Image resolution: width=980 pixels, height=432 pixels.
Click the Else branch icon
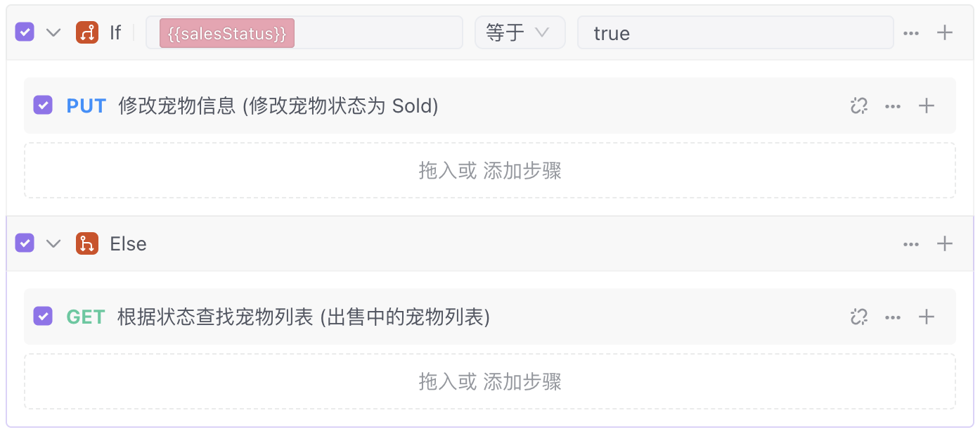pos(87,243)
